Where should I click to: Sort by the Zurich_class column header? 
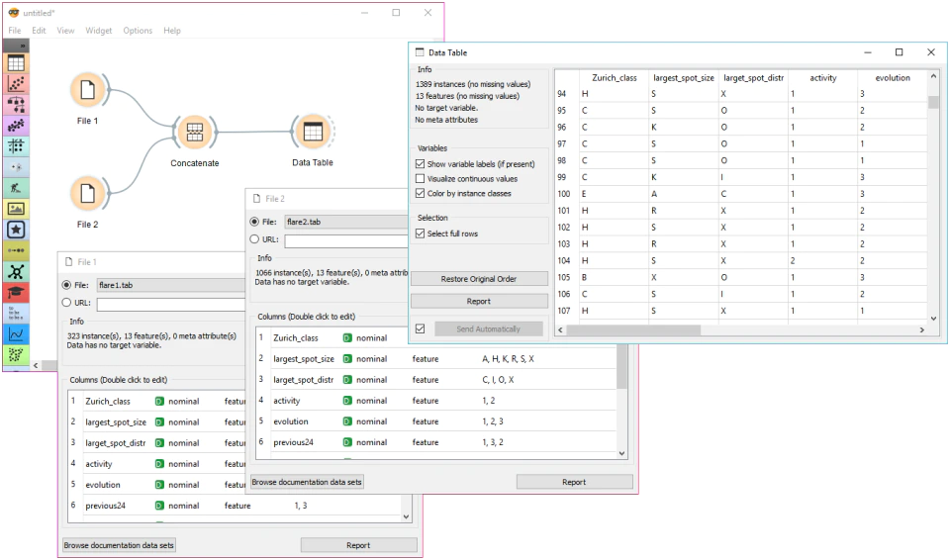tap(614, 77)
